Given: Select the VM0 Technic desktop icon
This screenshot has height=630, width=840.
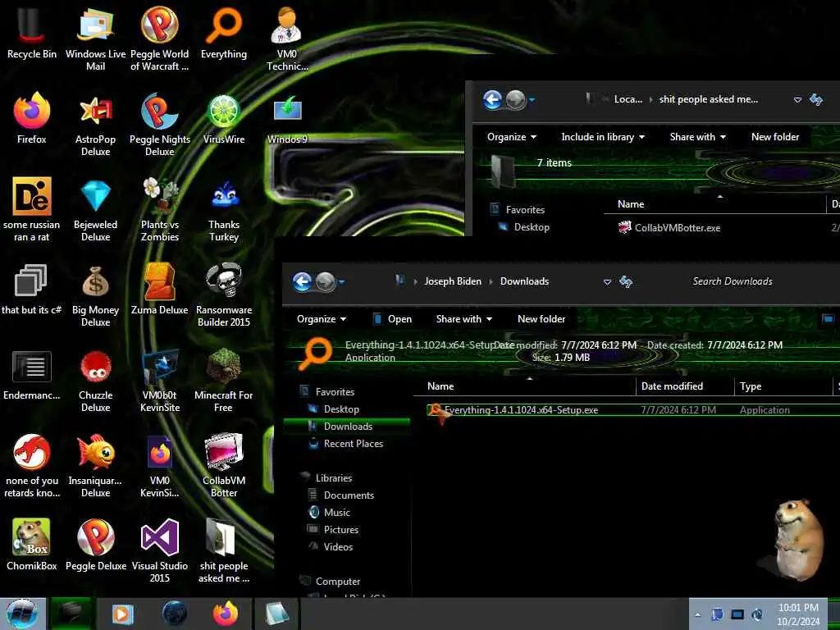Looking at the screenshot, I should click(287, 39).
